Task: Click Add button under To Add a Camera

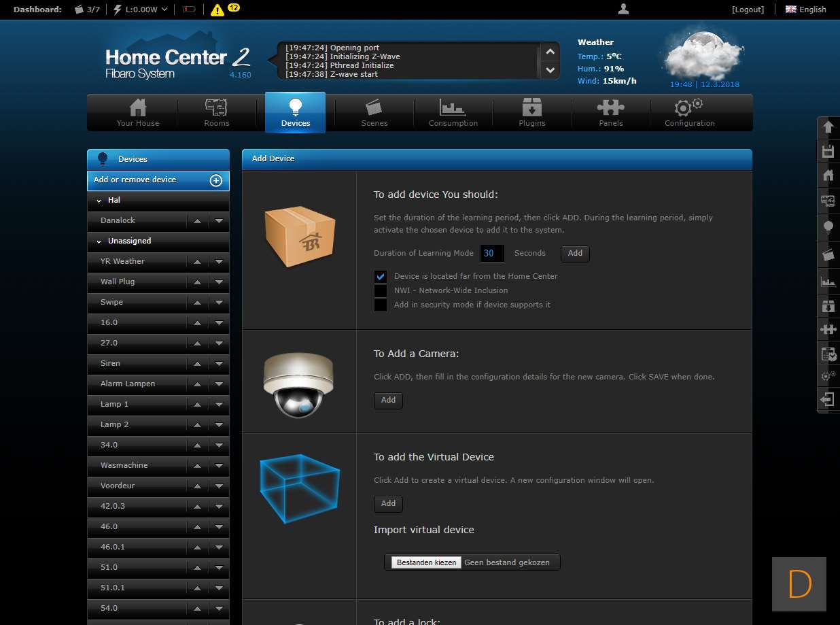Action: tap(388, 401)
